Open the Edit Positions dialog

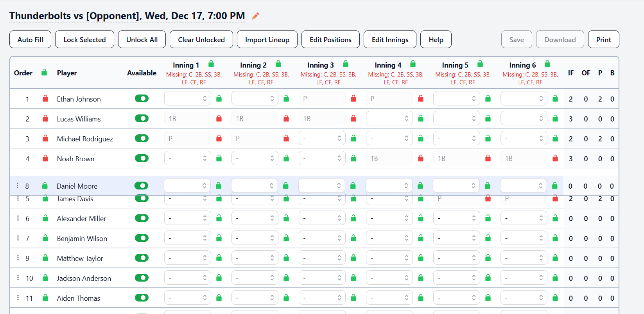point(330,39)
